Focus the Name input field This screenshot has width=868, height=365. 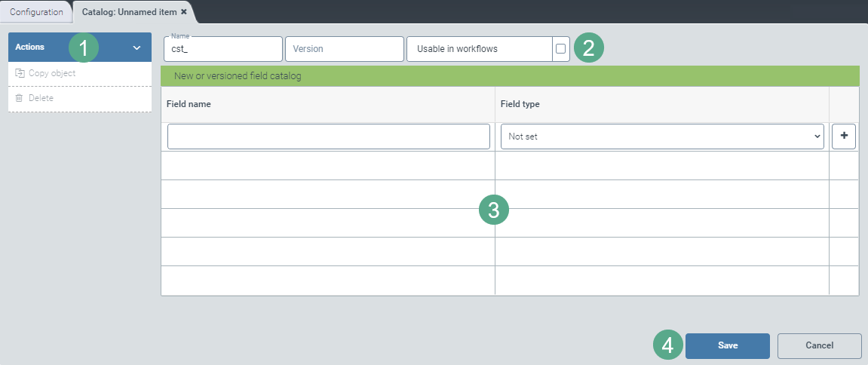(x=223, y=49)
